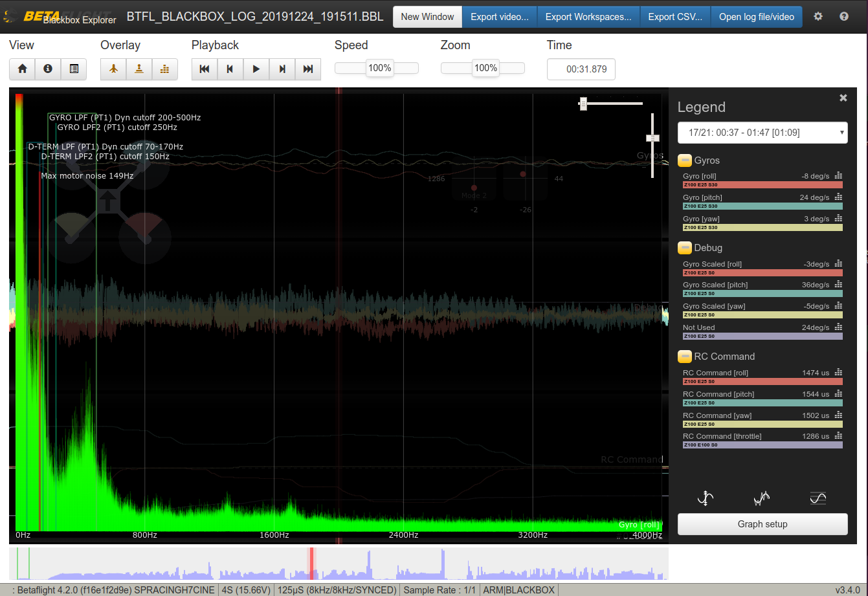Click the v3.4.0 version label
This screenshot has width=868, height=596.
[x=847, y=590]
